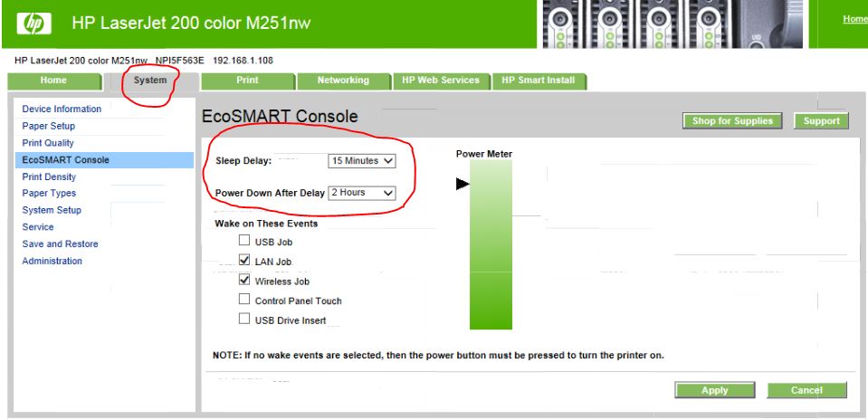Enable Control Panel Touch wake event

244,300
